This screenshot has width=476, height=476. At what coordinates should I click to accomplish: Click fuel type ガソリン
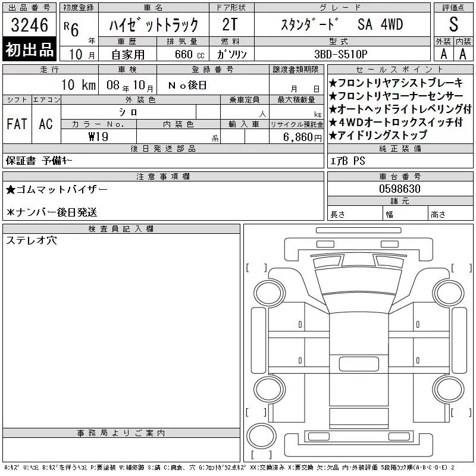pos(231,54)
